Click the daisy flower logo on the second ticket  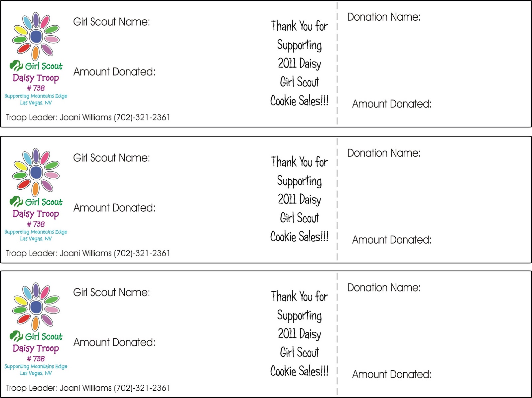(36, 172)
